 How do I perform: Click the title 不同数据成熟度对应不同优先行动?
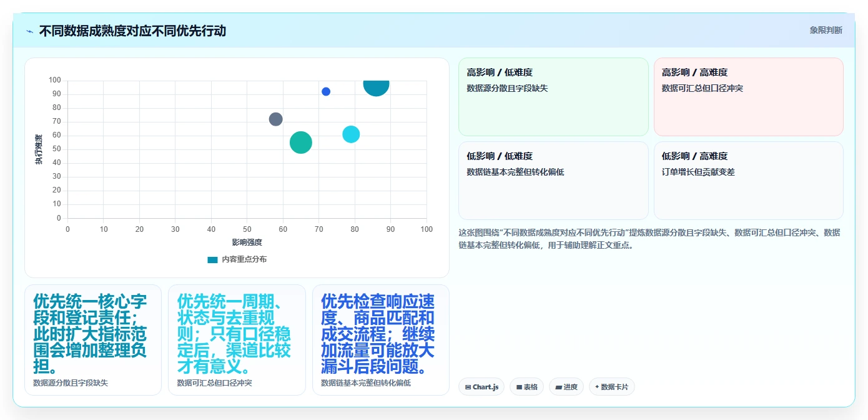click(132, 31)
